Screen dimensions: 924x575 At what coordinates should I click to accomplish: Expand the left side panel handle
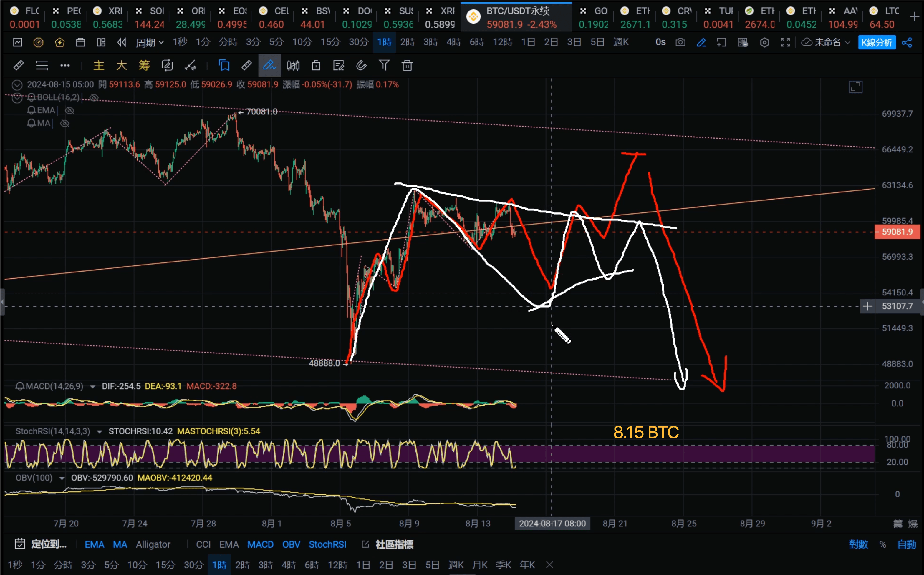(2, 302)
